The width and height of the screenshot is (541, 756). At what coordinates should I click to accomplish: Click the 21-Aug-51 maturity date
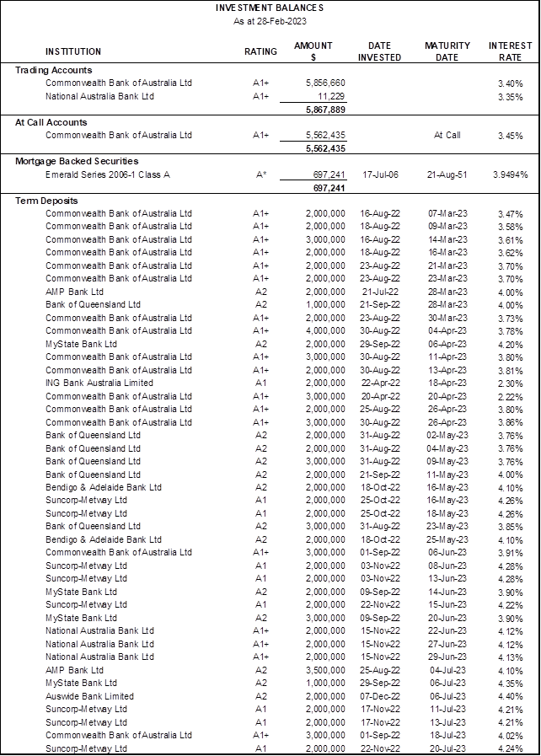pos(447,175)
